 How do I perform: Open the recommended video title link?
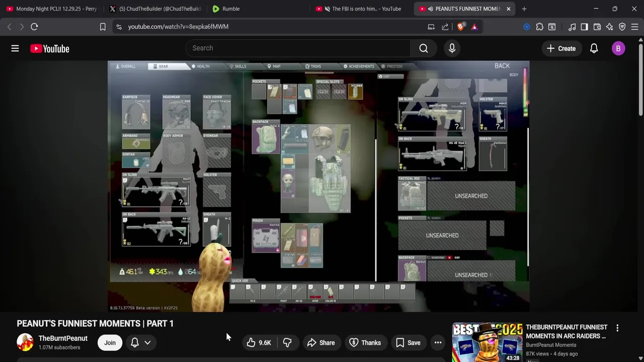(566, 332)
